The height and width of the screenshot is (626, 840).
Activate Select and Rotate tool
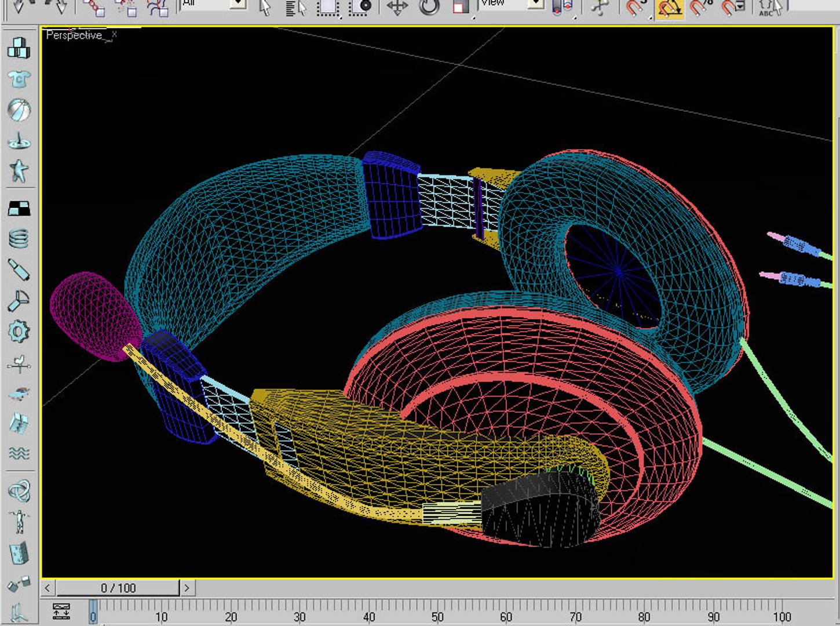pos(429,7)
